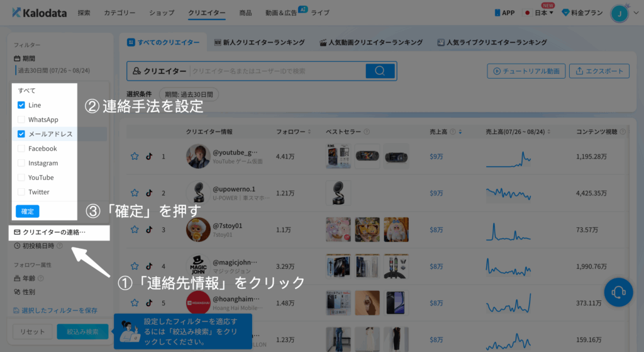Click 選択したフィルターを保存 link
Screen dimensions: 644x352
(55, 310)
